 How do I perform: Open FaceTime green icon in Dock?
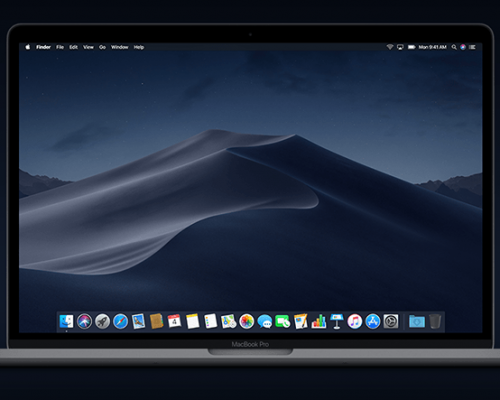(x=283, y=322)
